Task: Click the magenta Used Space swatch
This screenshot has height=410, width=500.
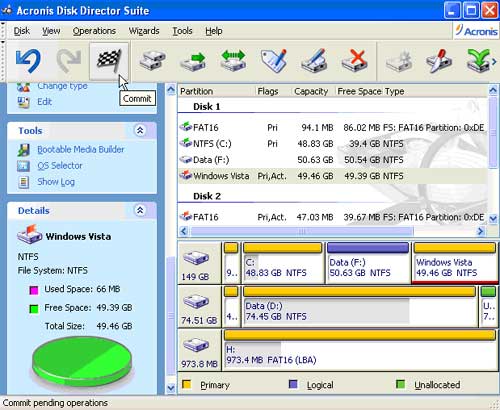Action: 34,290
